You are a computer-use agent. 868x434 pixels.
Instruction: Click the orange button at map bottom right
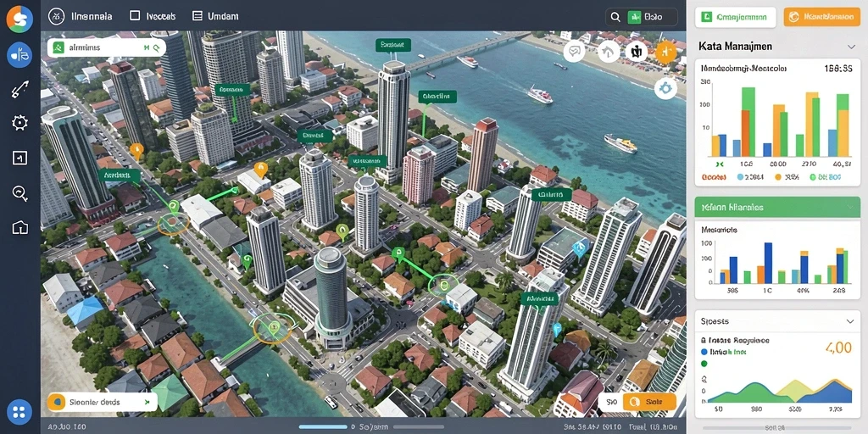click(649, 402)
